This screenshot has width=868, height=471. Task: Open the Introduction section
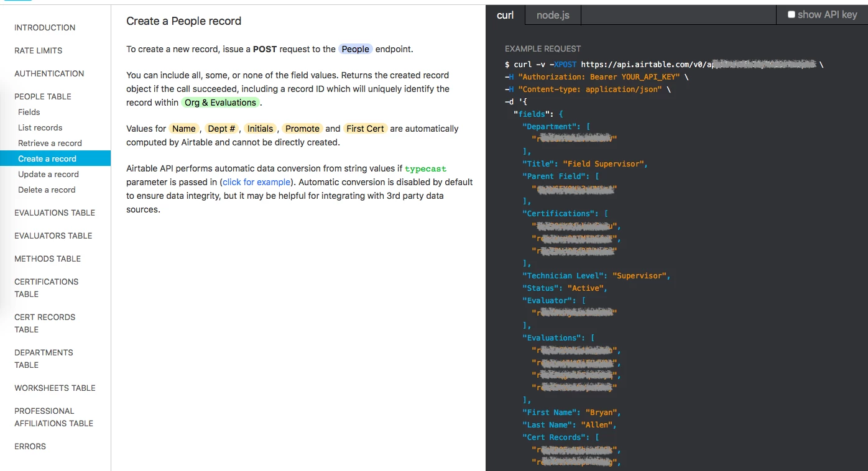coord(45,27)
